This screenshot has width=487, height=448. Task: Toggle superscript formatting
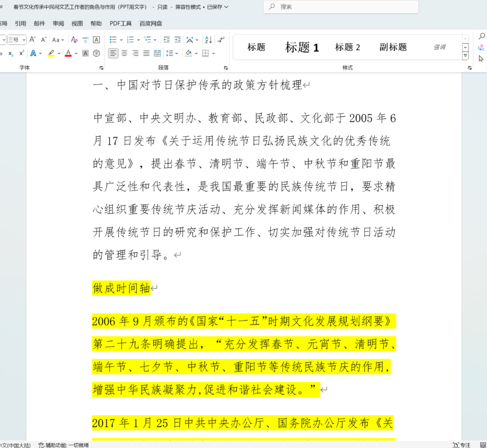pos(22,53)
